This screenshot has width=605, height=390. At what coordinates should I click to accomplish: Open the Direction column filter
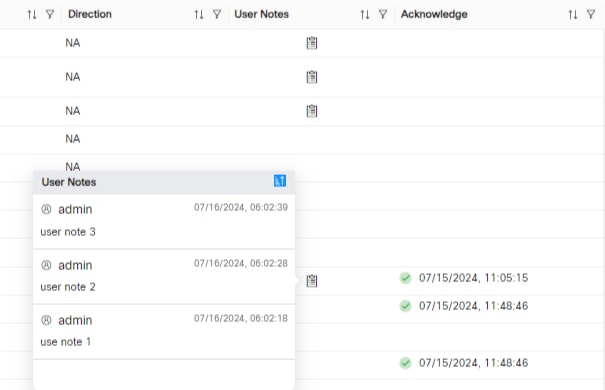(217, 15)
